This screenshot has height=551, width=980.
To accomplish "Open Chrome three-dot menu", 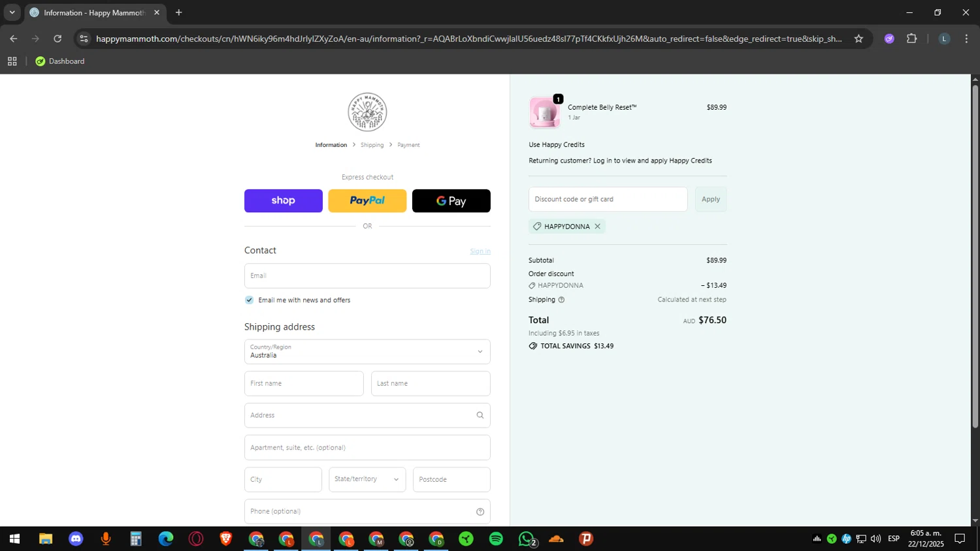I will [x=966, y=39].
